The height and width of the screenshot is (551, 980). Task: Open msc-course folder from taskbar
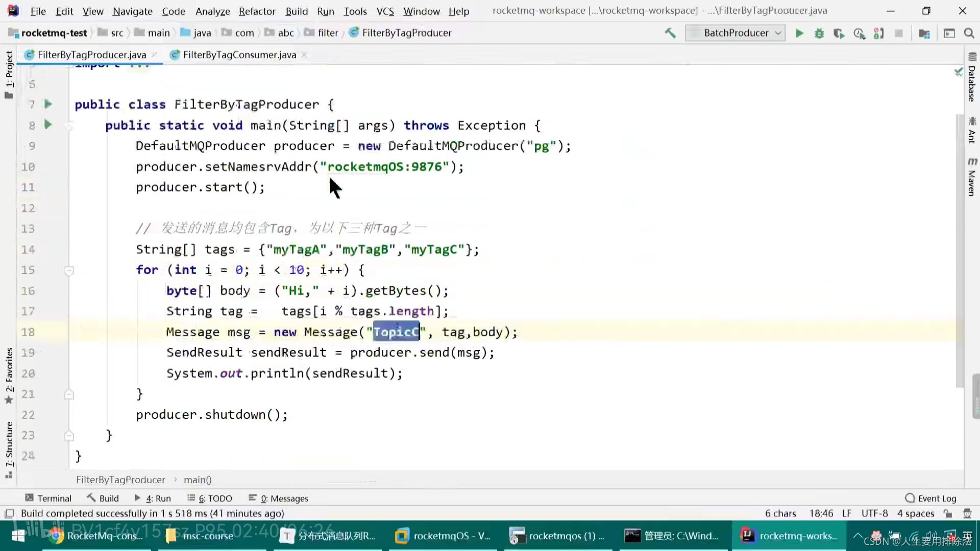(x=208, y=536)
